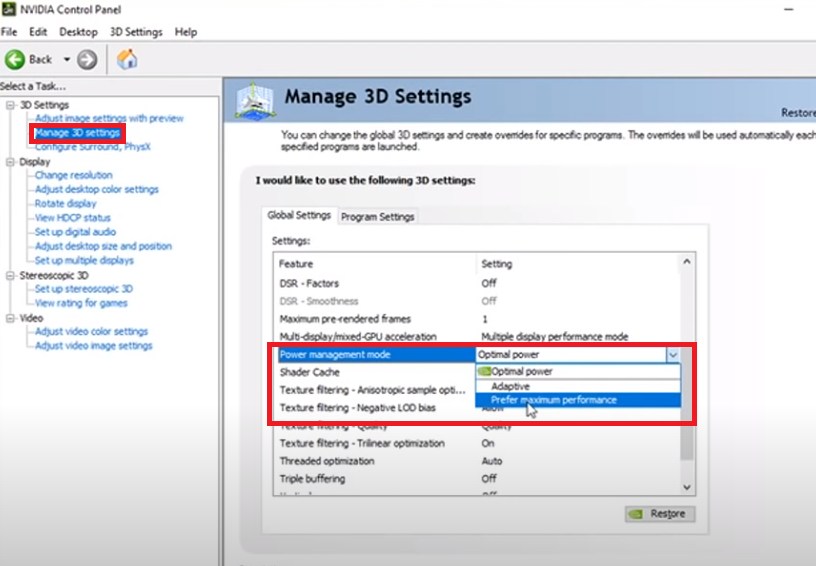Open the File menu
The height and width of the screenshot is (566, 816).
[x=9, y=32]
